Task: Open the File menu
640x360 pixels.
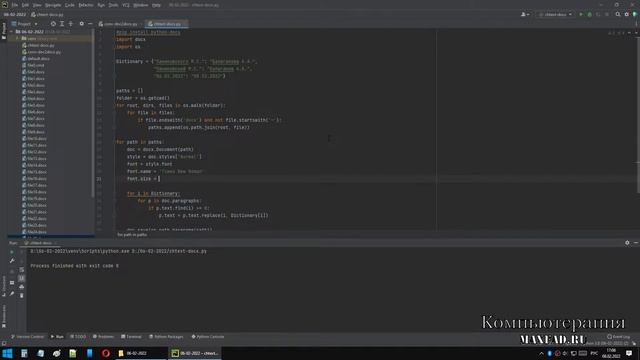Action: (x=15, y=5)
